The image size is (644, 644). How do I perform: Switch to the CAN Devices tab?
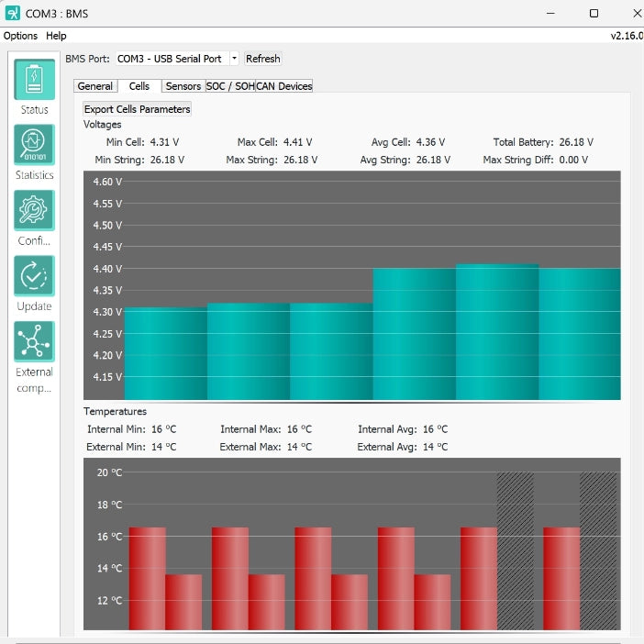click(284, 86)
